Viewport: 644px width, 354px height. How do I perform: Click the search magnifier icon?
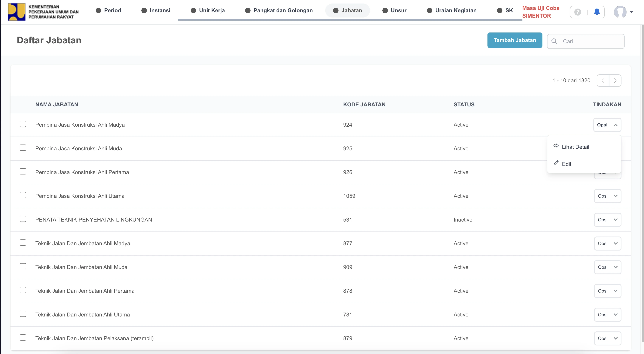click(x=554, y=41)
